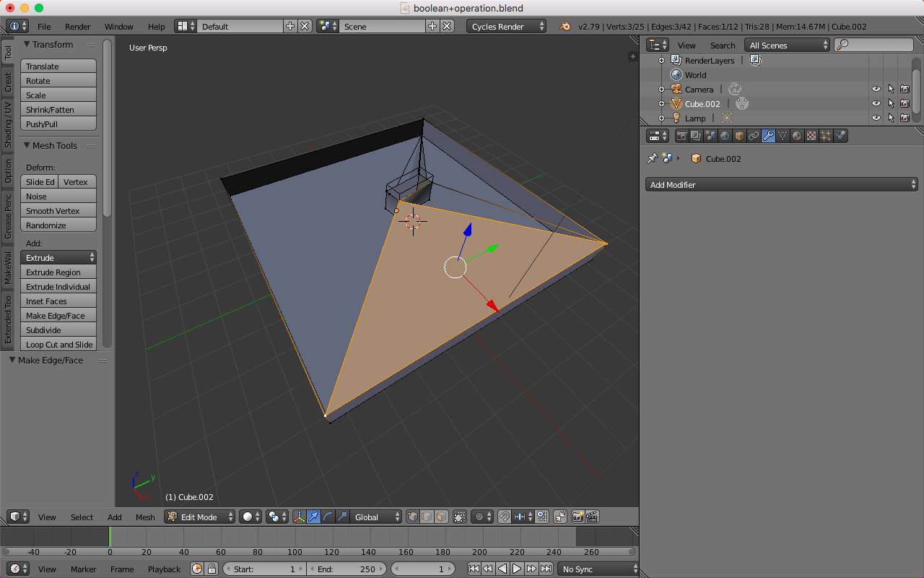Expand Lamp item in outliner tree
The height and width of the screenshot is (578, 924).
pyautogui.click(x=661, y=118)
